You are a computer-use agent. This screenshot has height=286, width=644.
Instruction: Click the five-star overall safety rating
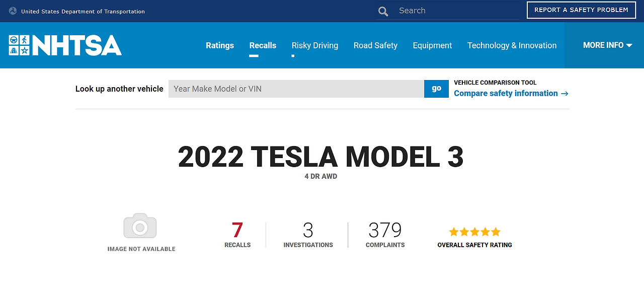[x=474, y=232]
